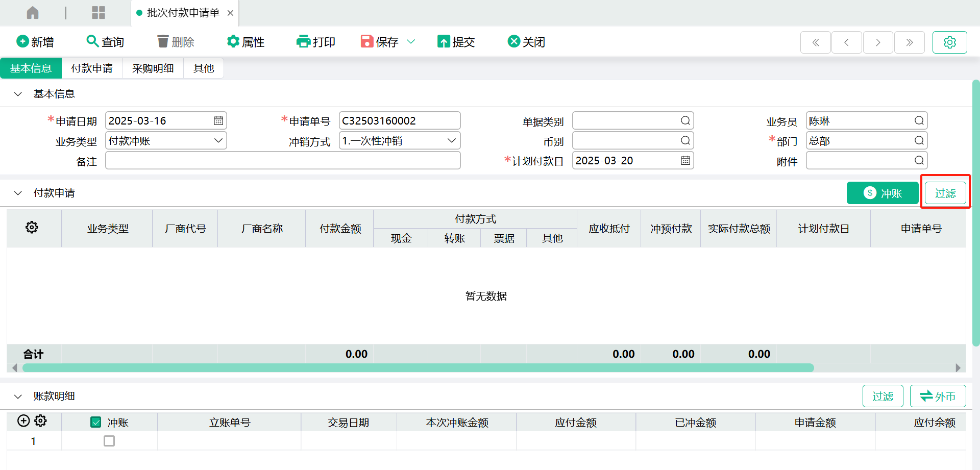
Task: Open the 业务员 lookup search icon
Action: (x=919, y=121)
